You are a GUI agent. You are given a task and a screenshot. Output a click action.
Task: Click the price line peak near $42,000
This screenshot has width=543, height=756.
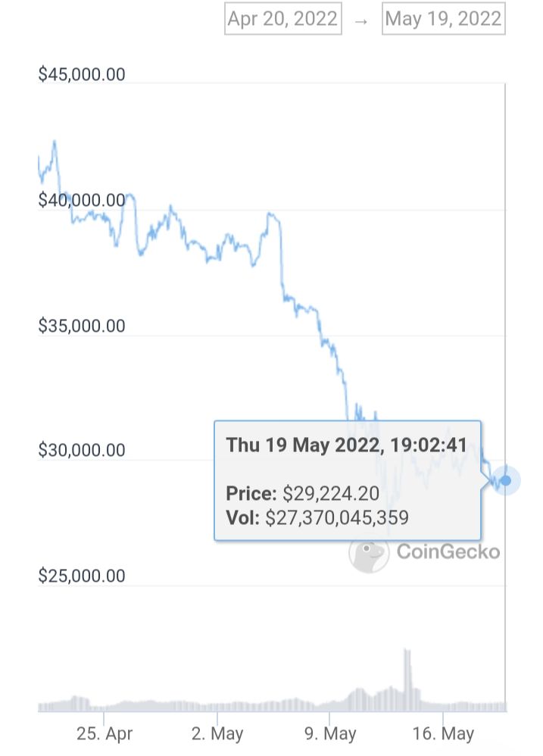[55, 142]
